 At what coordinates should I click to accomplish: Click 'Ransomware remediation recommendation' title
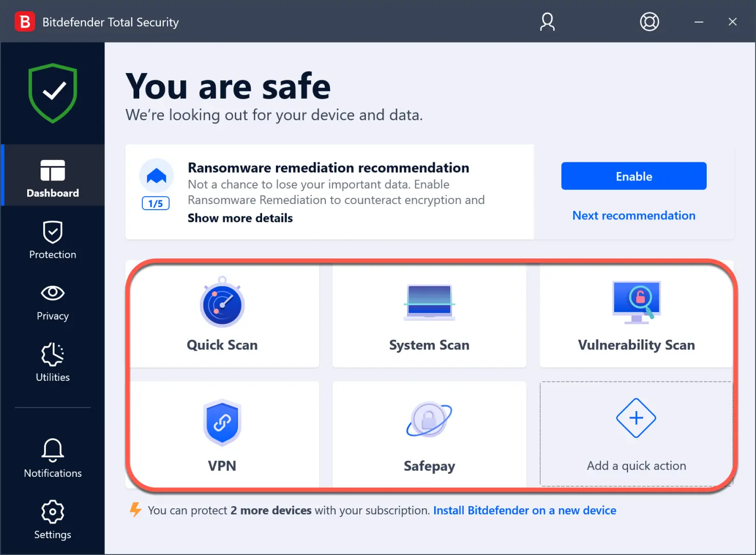point(328,168)
